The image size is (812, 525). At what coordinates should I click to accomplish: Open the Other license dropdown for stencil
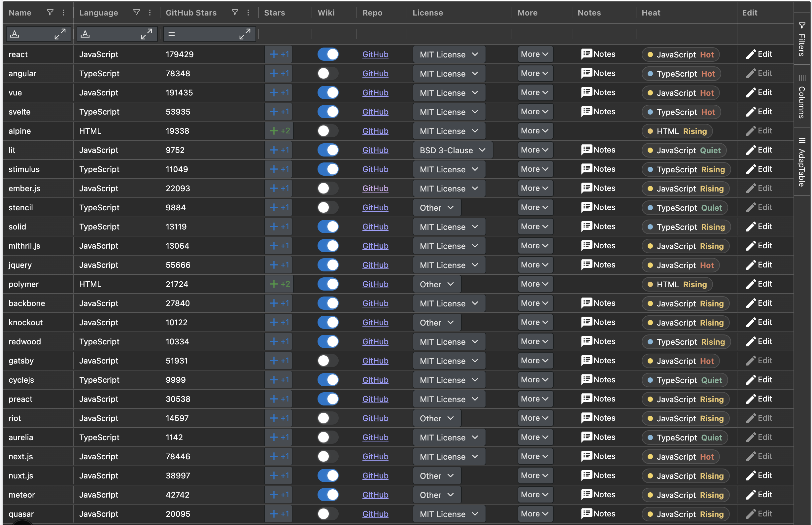coord(437,208)
